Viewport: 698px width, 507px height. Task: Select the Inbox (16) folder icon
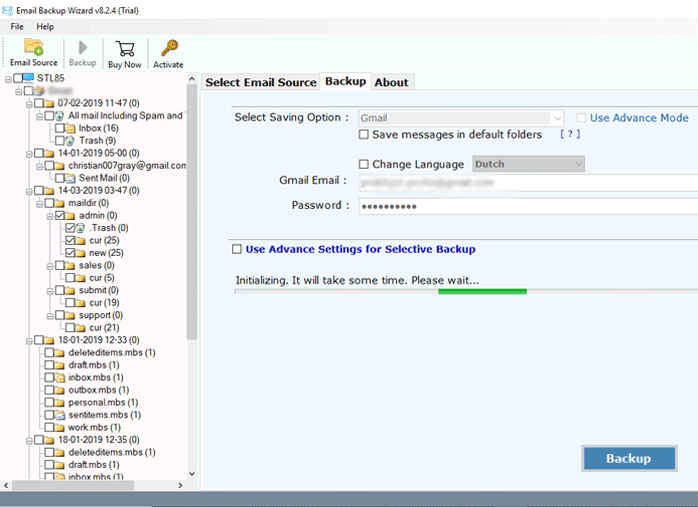coord(72,128)
